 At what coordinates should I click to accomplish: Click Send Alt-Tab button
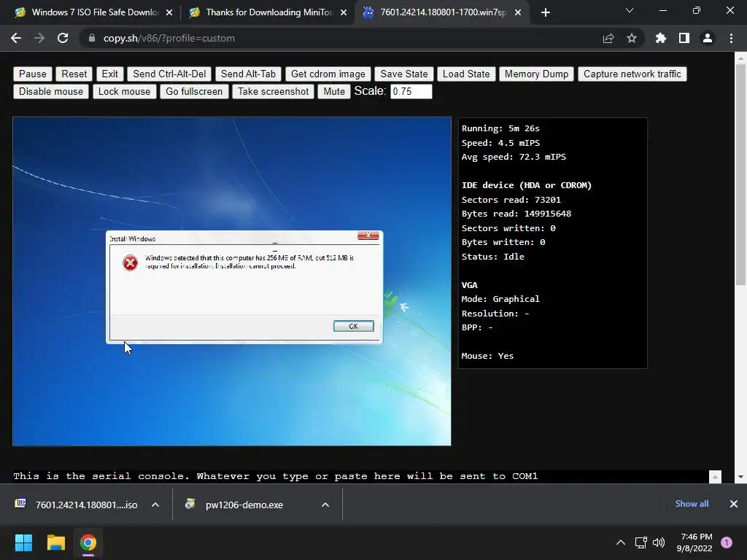[248, 74]
